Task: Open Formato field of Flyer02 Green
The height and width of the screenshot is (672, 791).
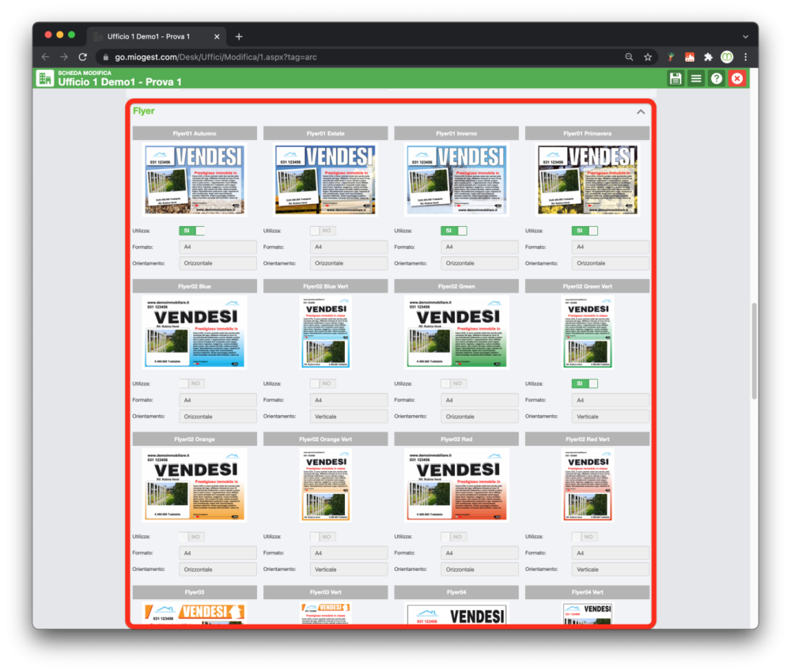Action: tap(480, 400)
